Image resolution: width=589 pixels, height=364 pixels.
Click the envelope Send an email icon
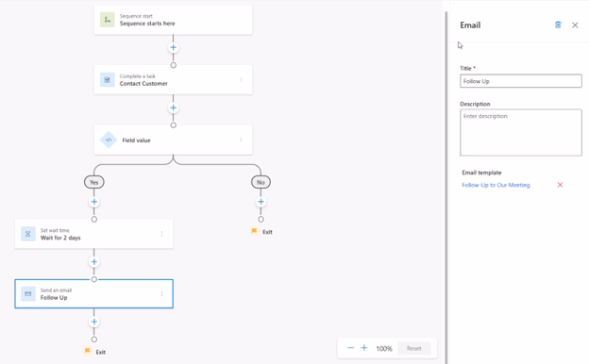pos(28,294)
